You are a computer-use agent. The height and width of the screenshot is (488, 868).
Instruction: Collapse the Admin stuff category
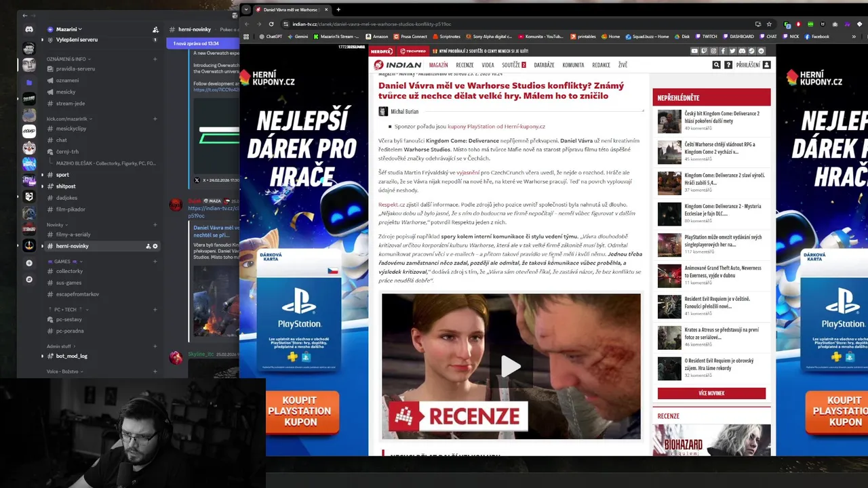(60, 346)
